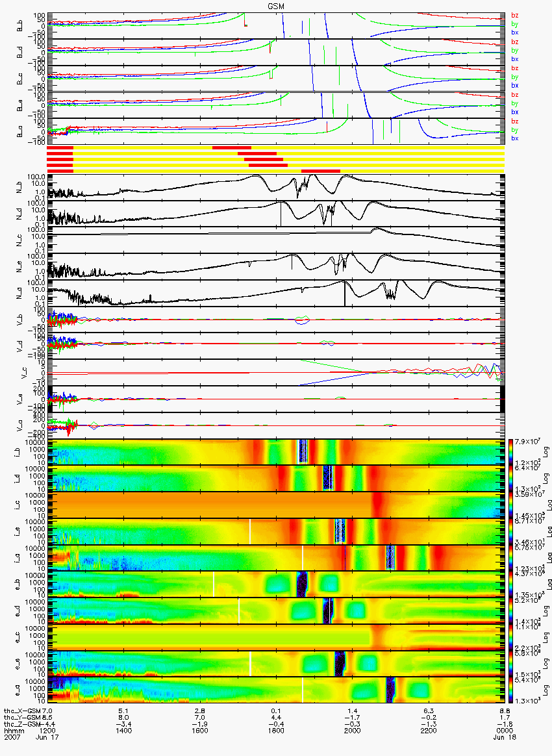
Task: Click the 2200 time tick label
Action: tap(428, 731)
